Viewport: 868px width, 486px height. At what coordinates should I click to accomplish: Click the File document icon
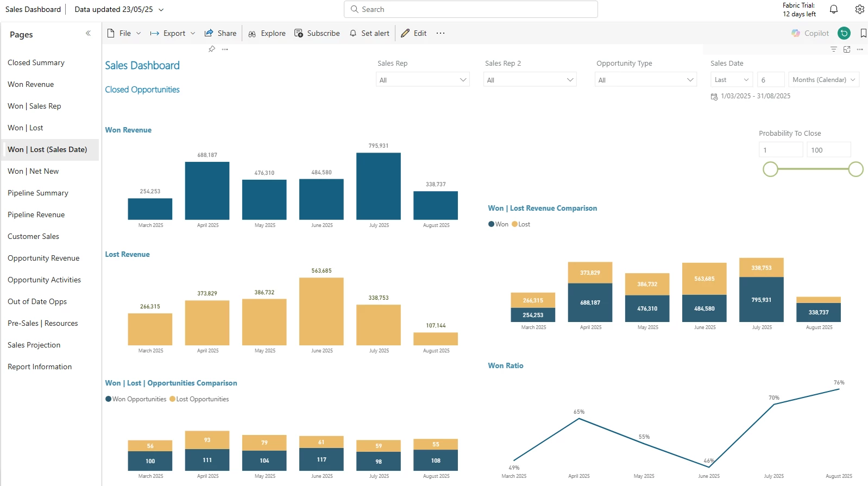[x=111, y=33]
